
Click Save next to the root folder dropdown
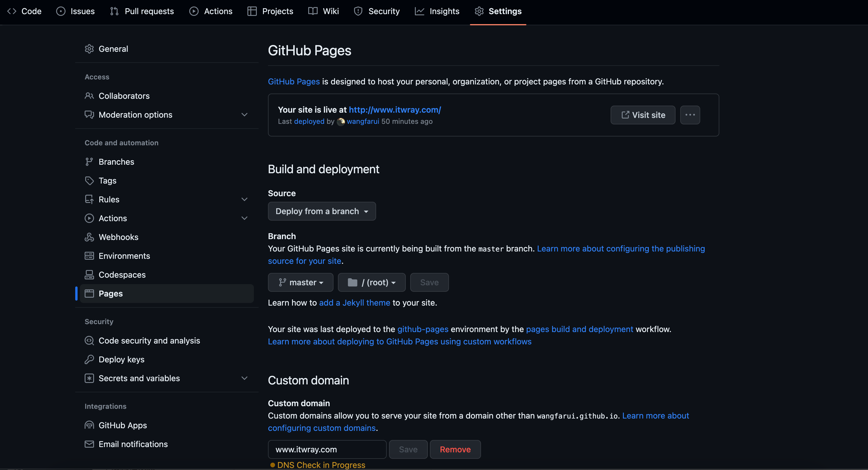[x=429, y=282]
